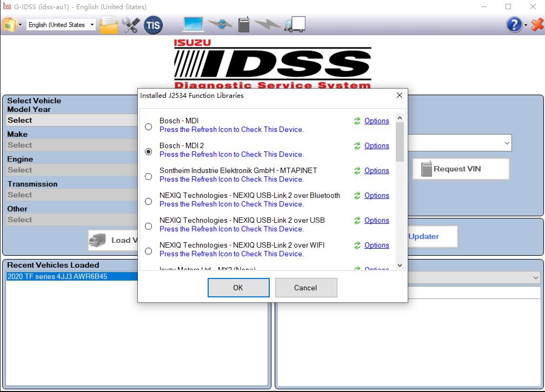Open the yellow folder documents icon

[x=109, y=25]
